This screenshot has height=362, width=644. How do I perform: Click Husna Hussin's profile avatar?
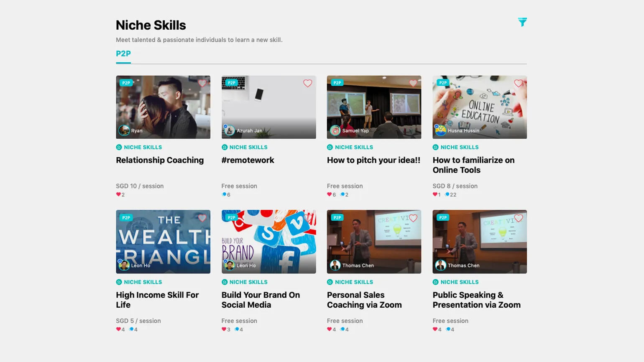pos(440,130)
